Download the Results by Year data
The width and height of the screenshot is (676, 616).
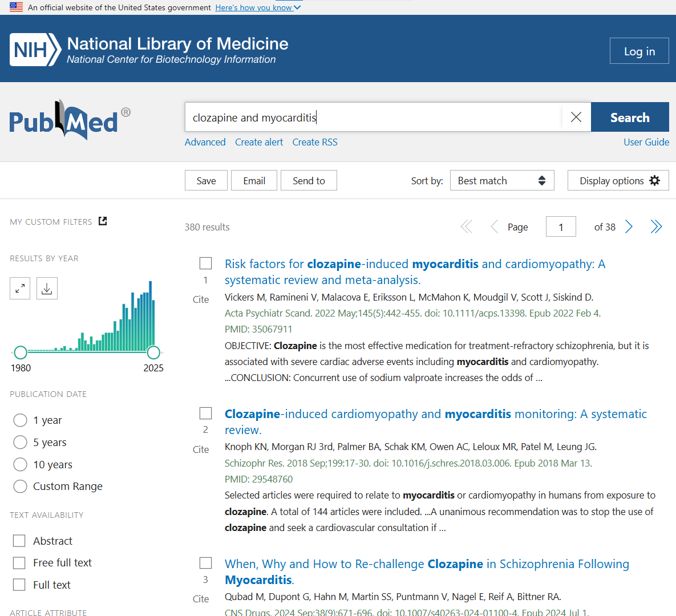click(47, 289)
